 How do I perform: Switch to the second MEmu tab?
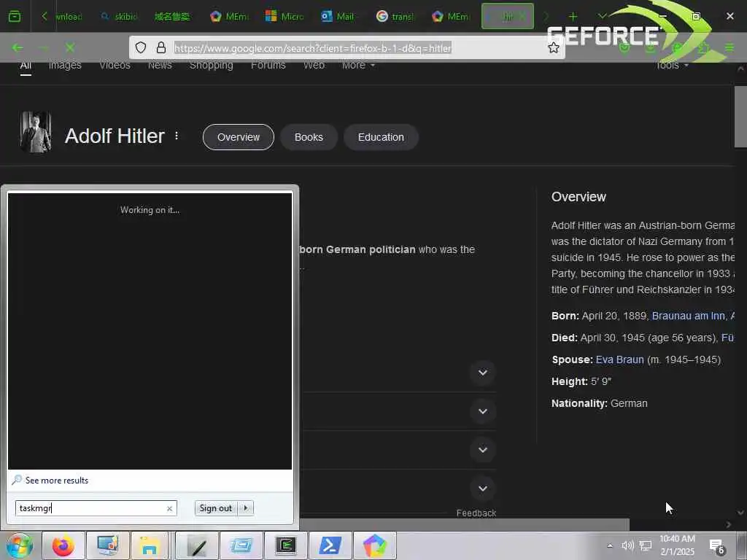point(449,16)
